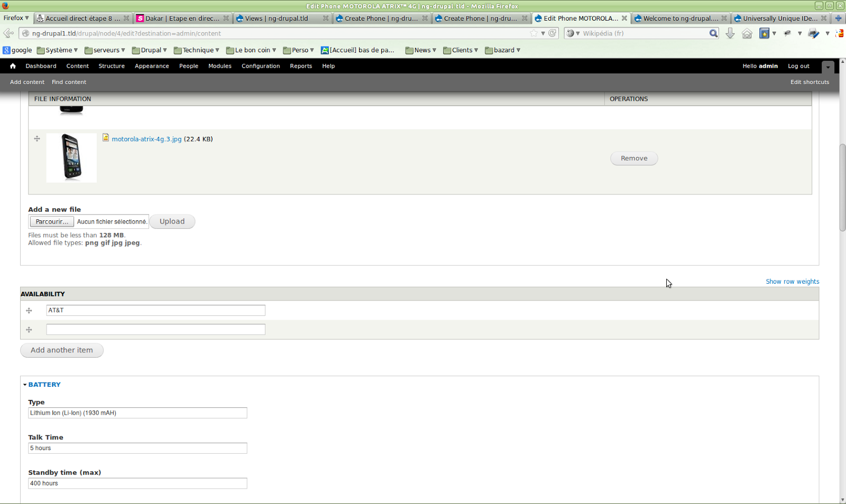Click the vertical page scrollbar thumb
846x504 pixels.
click(842, 187)
